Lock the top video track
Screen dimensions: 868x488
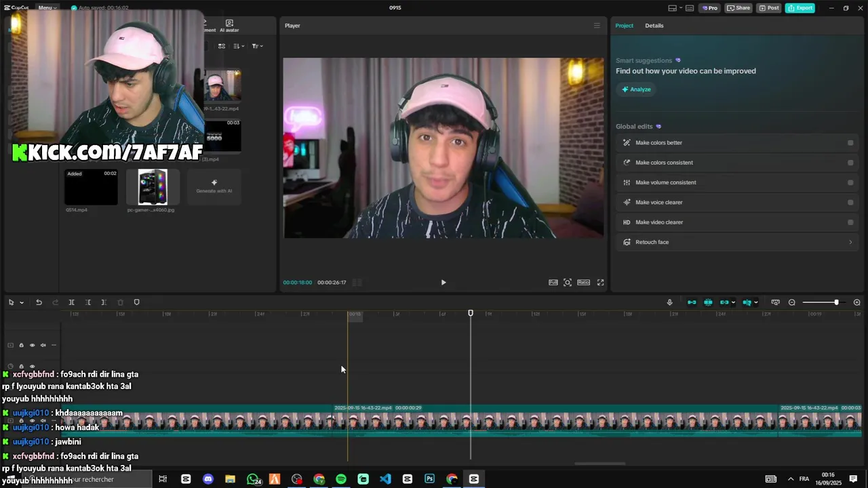pos(21,345)
